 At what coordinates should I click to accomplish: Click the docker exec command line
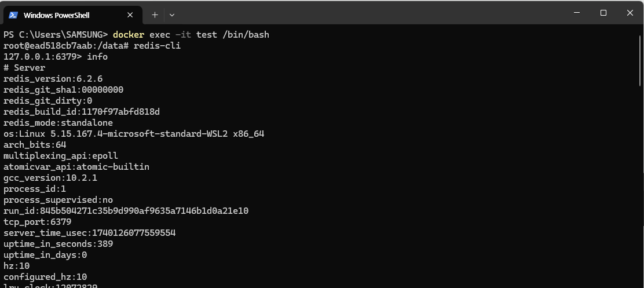click(x=136, y=35)
